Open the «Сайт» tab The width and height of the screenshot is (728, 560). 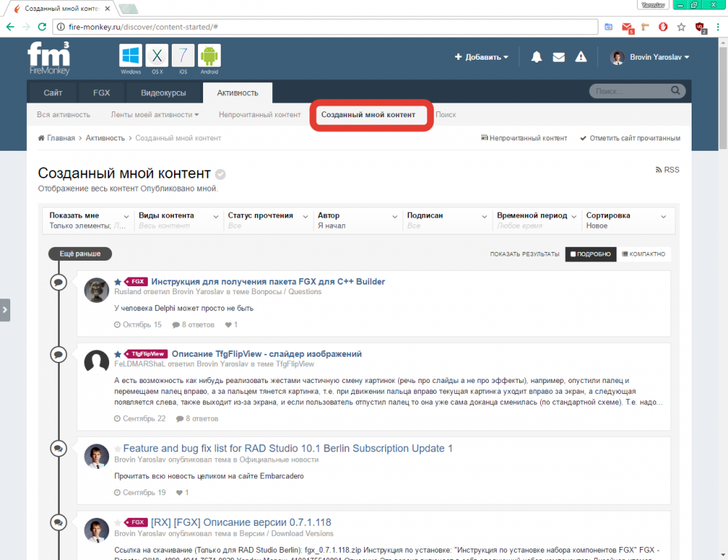[x=53, y=93]
